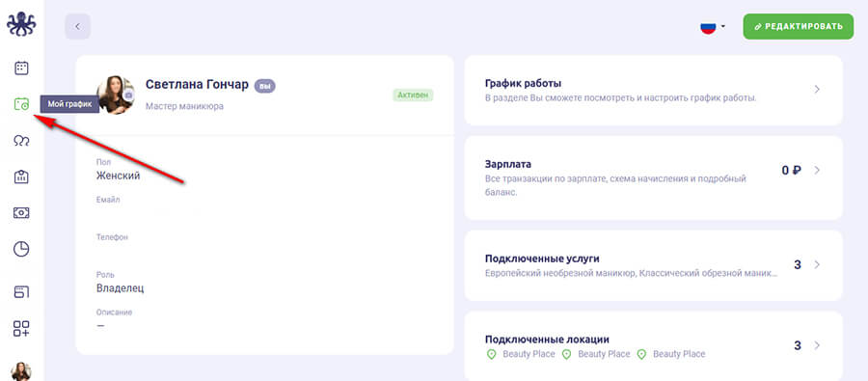Click the Мой график tooltip label
This screenshot has width=868, height=381.
pos(69,103)
